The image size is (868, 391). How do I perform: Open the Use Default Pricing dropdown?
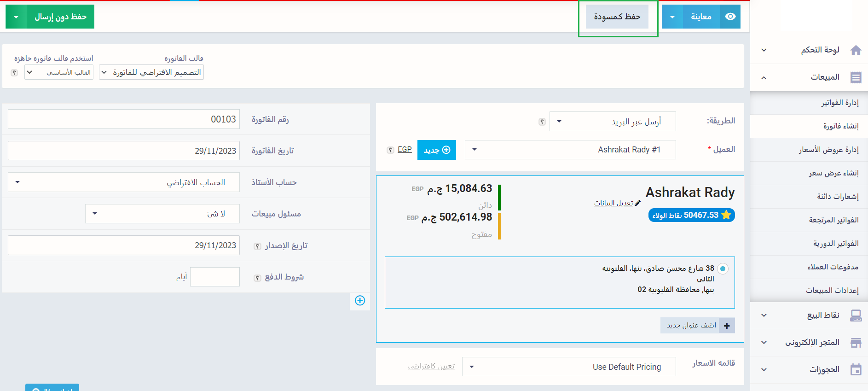point(568,367)
